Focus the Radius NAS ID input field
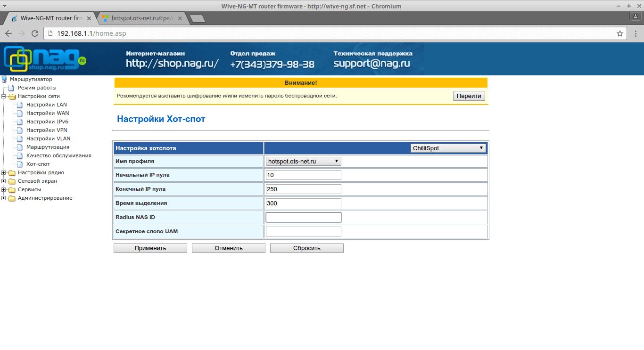644x350 pixels. 303,218
